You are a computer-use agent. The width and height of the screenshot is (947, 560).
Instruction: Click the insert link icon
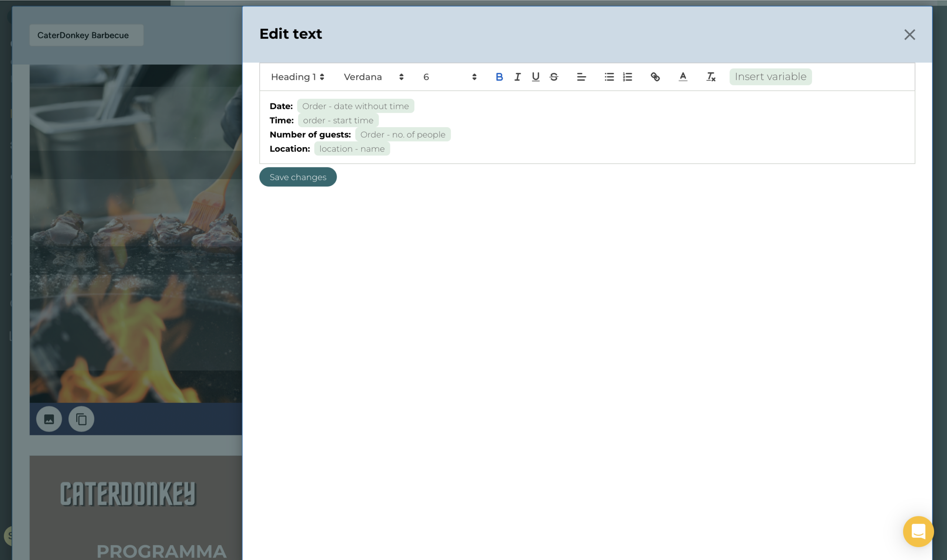655,77
